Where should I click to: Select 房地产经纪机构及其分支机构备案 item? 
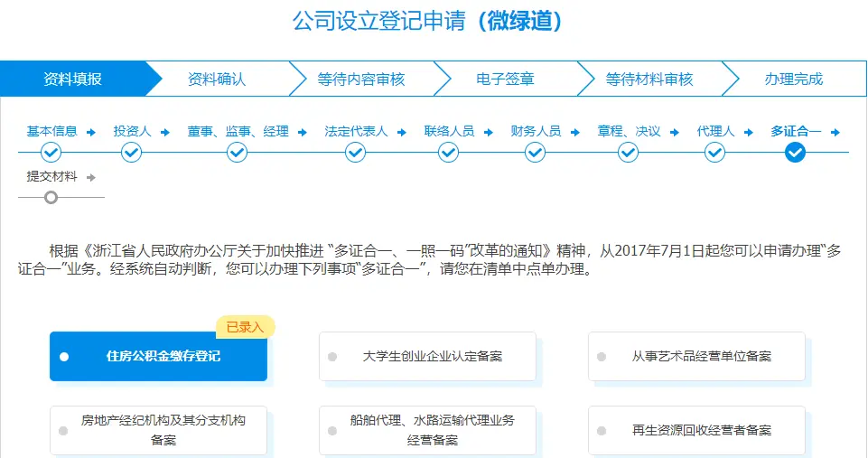(x=158, y=430)
